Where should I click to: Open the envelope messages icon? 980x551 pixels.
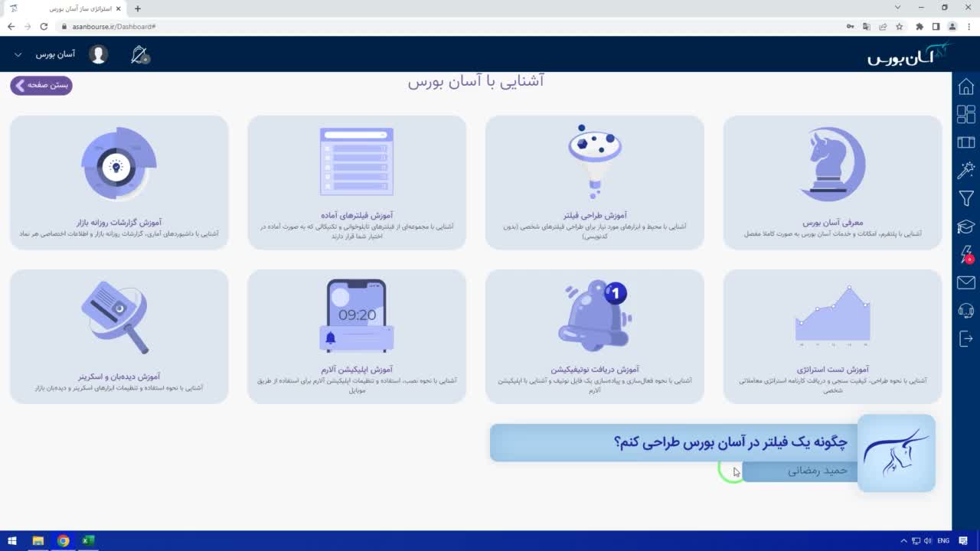tap(965, 283)
